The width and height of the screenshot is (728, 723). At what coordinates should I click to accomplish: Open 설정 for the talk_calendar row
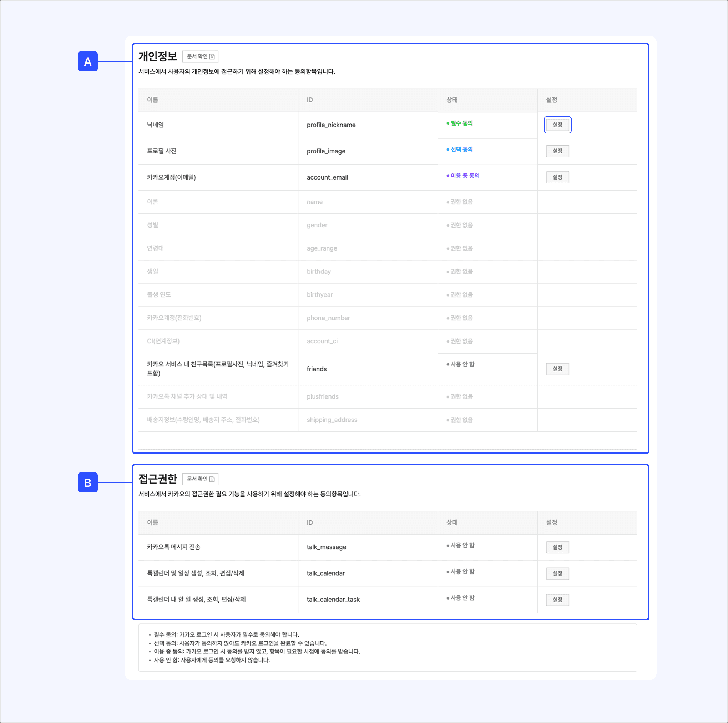[x=557, y=573]
